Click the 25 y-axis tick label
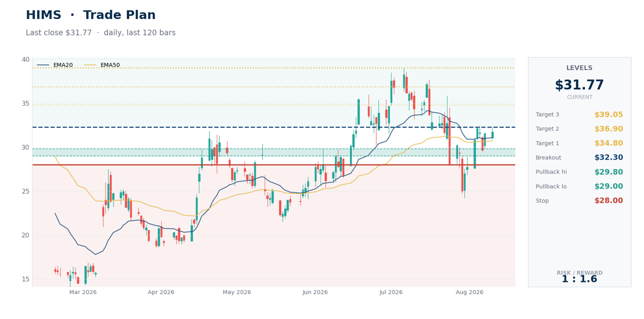This screenshot has height=319, width=644. tap(25, 191)
